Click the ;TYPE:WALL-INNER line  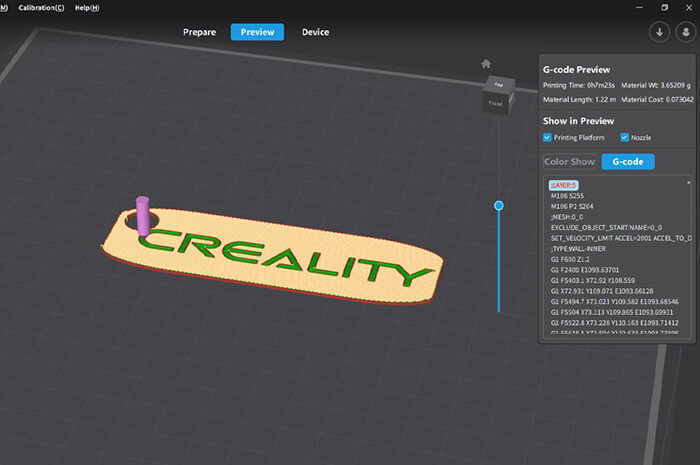click(578, 249)
